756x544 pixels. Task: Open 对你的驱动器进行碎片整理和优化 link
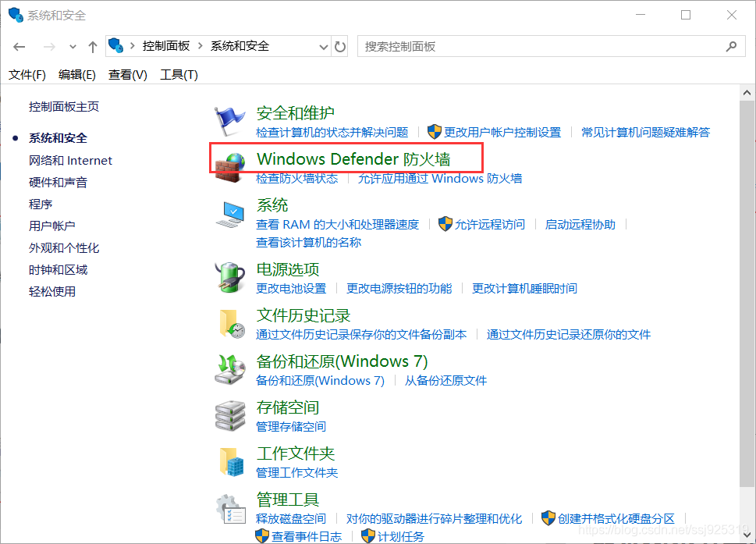(x=434, y=518)
